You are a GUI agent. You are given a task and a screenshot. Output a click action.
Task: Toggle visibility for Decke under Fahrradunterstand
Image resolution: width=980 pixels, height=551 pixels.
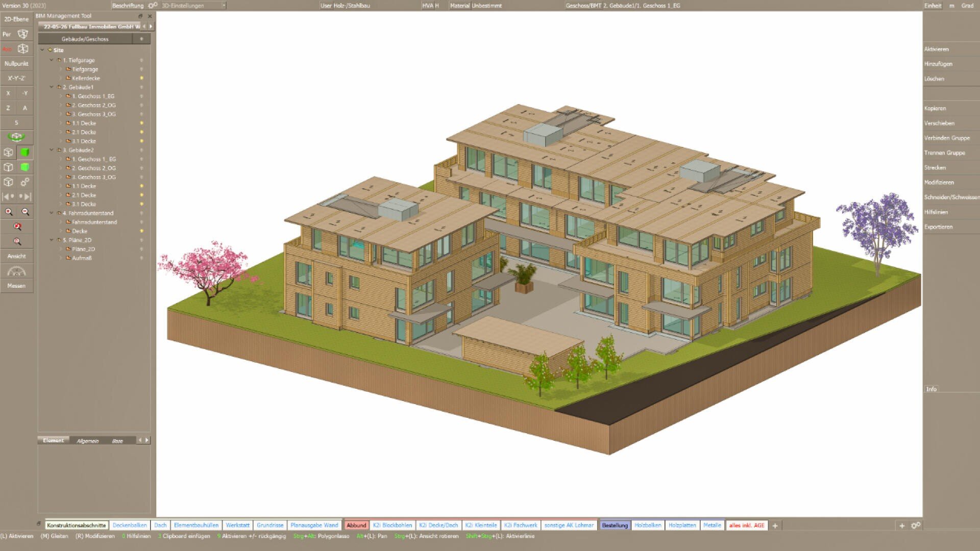(141, 231)
